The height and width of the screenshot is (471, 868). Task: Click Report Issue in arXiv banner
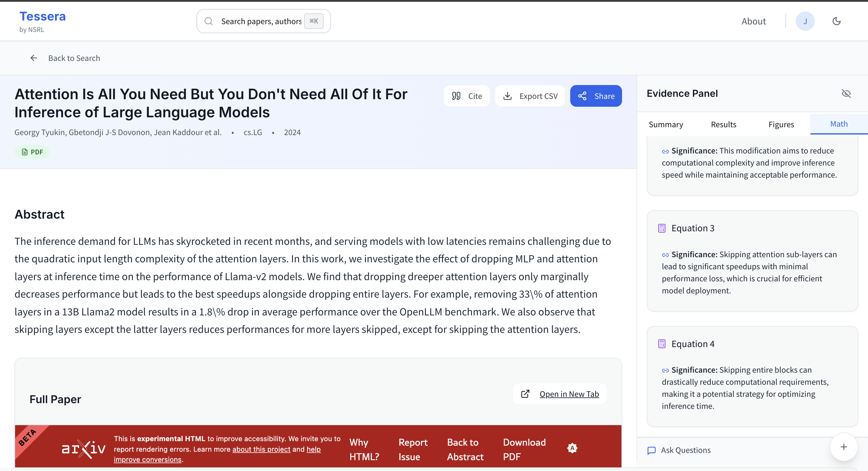click(x=413, y=449)
